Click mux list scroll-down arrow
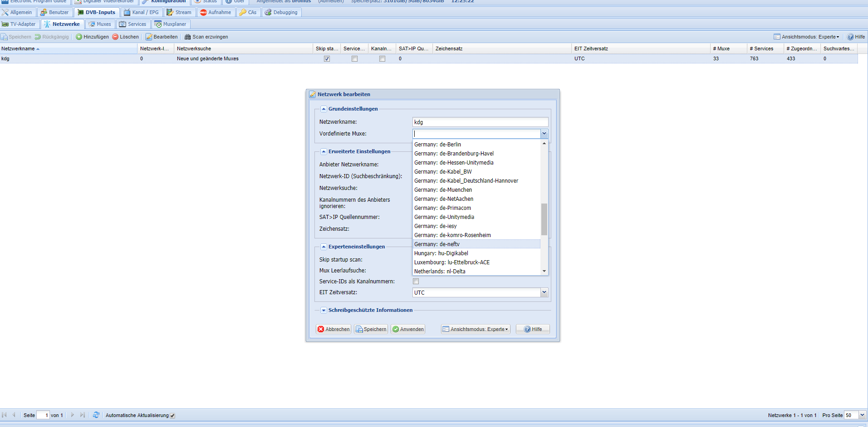Image resolution: width=868 pixels, height=427 pixels. coord(544,271)
